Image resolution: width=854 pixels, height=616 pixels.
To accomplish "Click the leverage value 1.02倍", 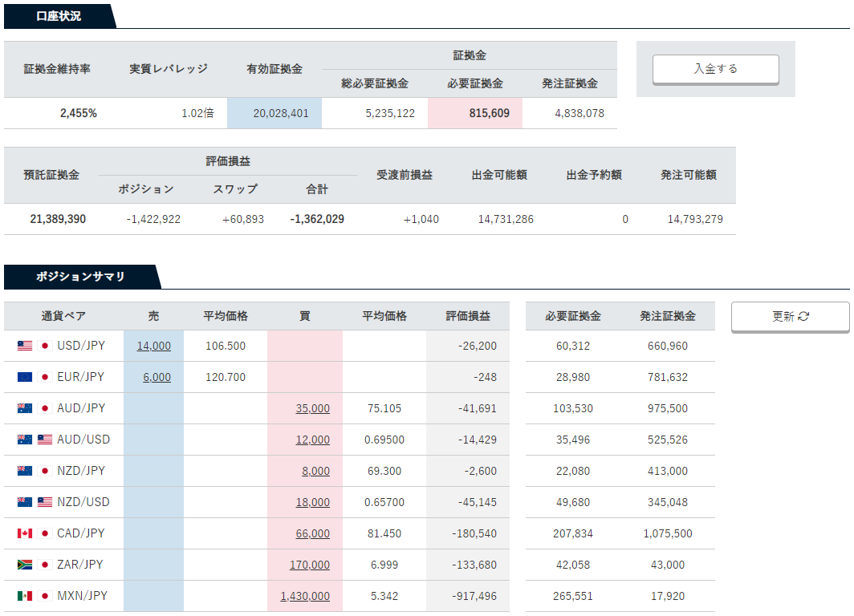I will [x=197, y=113].
